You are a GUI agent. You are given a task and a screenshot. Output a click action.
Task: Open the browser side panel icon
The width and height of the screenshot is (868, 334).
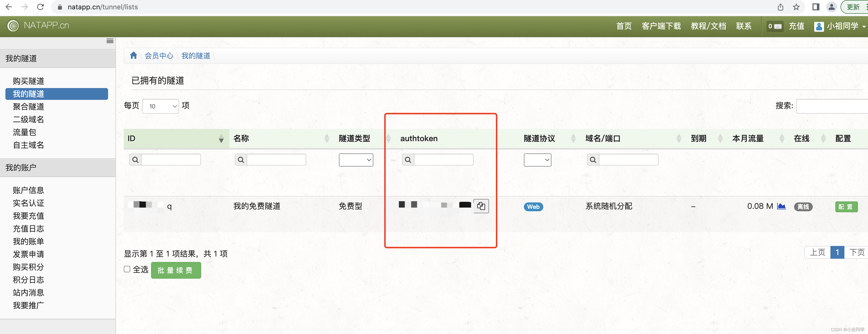coord(816,7)
